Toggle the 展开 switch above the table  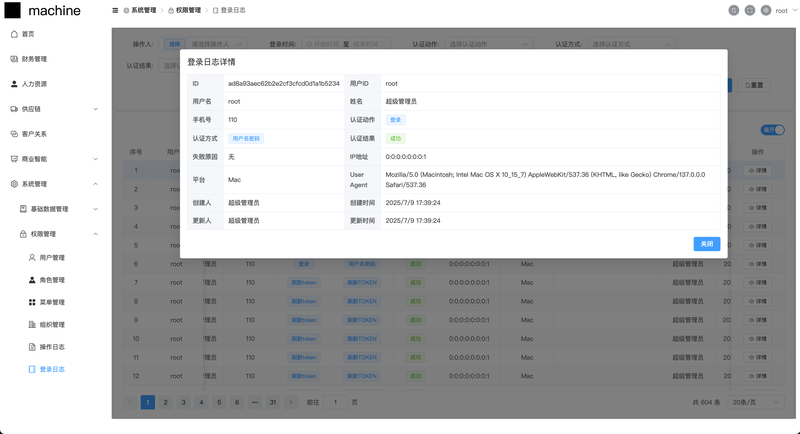click(x=772, y=130)
